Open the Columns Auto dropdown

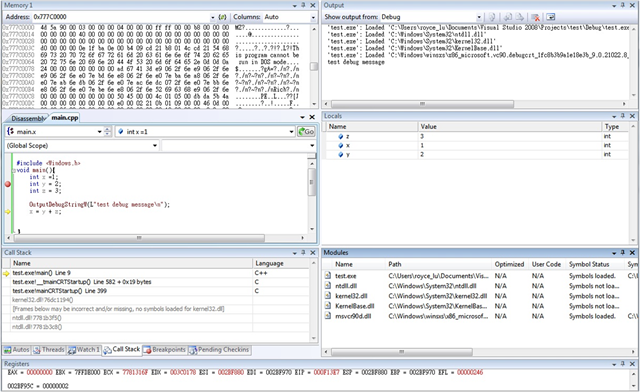313,17
